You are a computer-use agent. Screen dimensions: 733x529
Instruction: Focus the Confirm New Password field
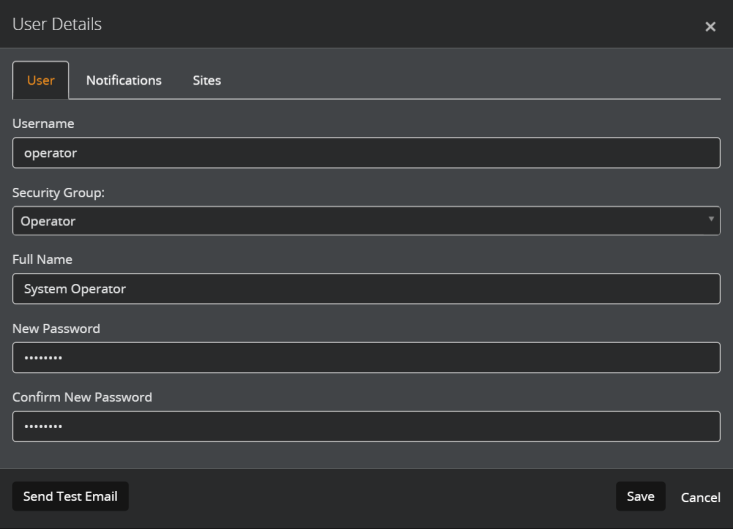coord(366,426)
